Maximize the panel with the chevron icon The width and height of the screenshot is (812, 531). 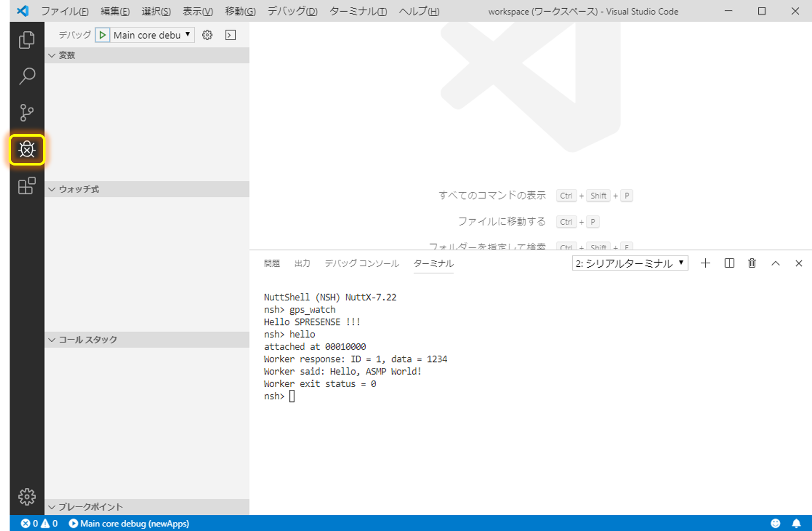[775, 263]
